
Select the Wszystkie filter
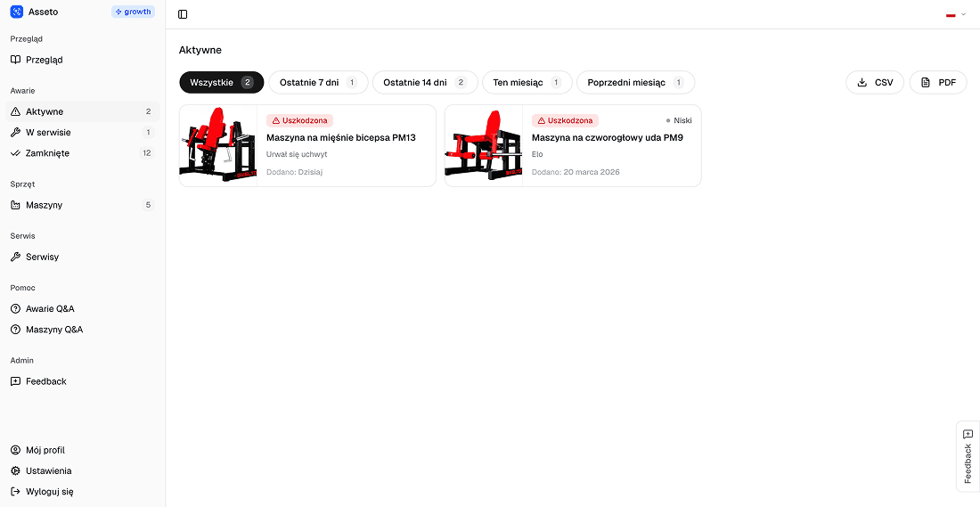221,83
